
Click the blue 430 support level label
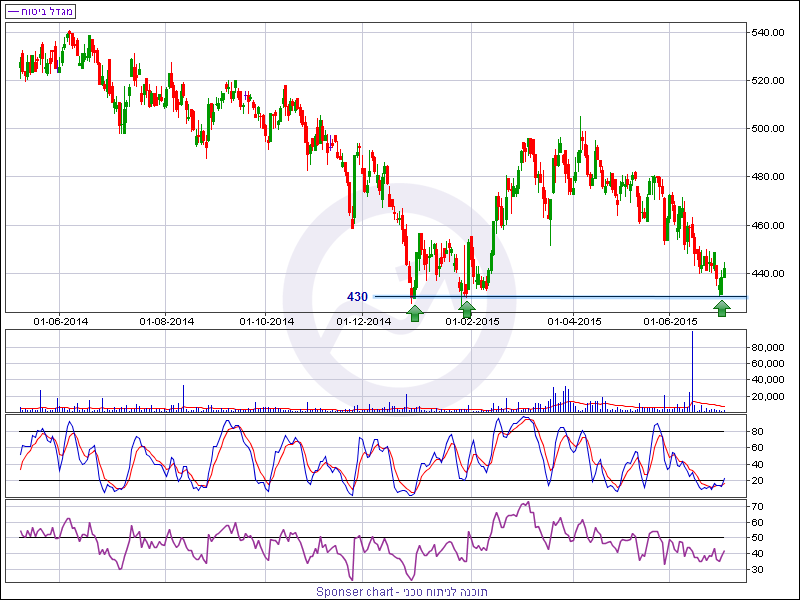pyautogui.click(x=357, y=297)
